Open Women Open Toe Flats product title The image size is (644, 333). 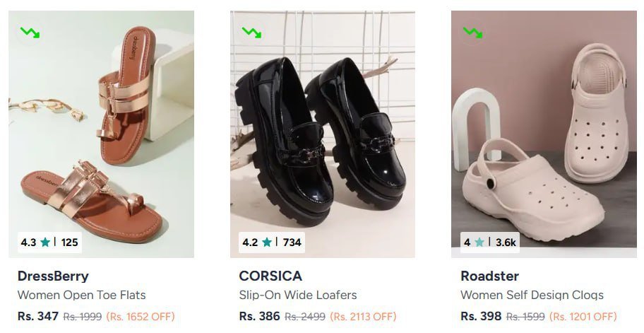(81, 295)
